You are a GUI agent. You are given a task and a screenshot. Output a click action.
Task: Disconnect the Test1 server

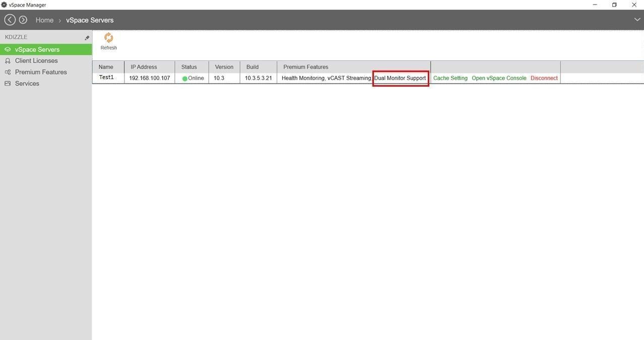click(544, 78)
